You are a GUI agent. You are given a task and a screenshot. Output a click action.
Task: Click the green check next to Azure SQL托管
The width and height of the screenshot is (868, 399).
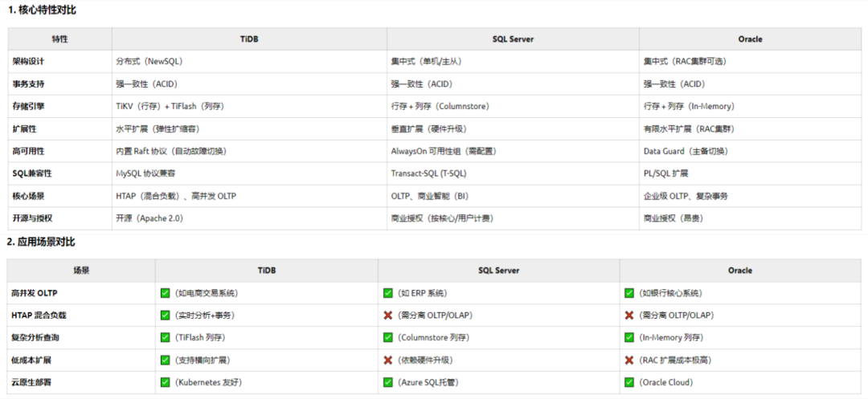[387, 382]
